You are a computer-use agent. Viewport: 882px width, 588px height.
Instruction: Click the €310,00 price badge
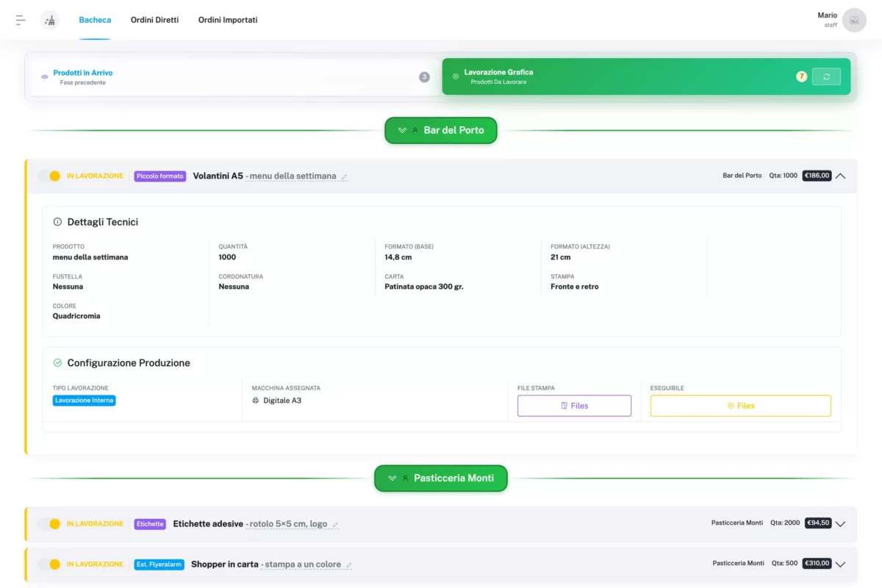point(817,563)
